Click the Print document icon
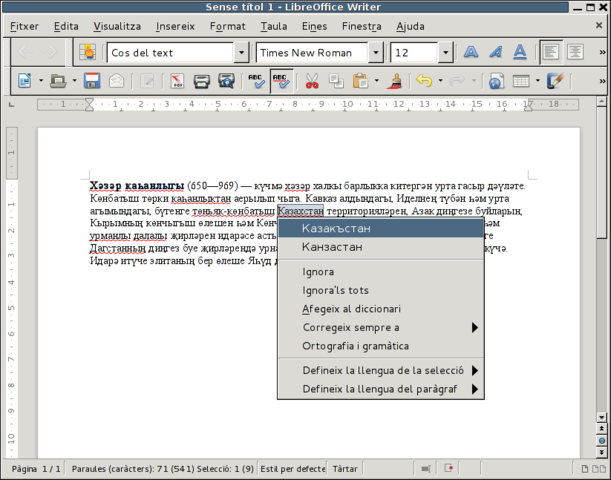611x480 pixels. [201, 81]
